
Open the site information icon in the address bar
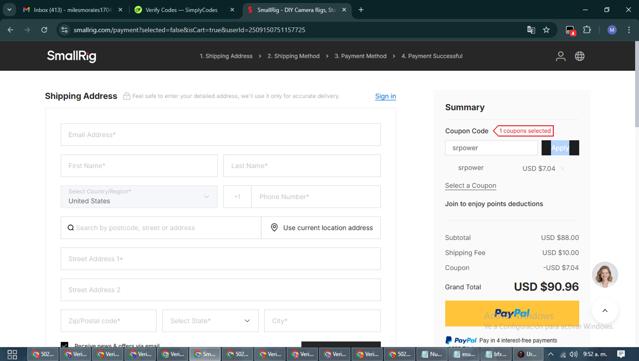[x=64, y=30]
